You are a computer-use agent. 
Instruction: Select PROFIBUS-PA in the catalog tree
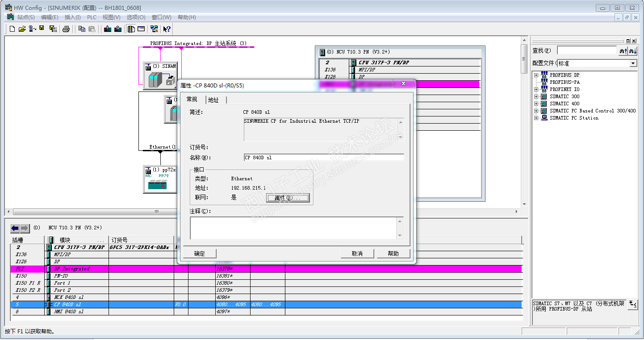565,82
